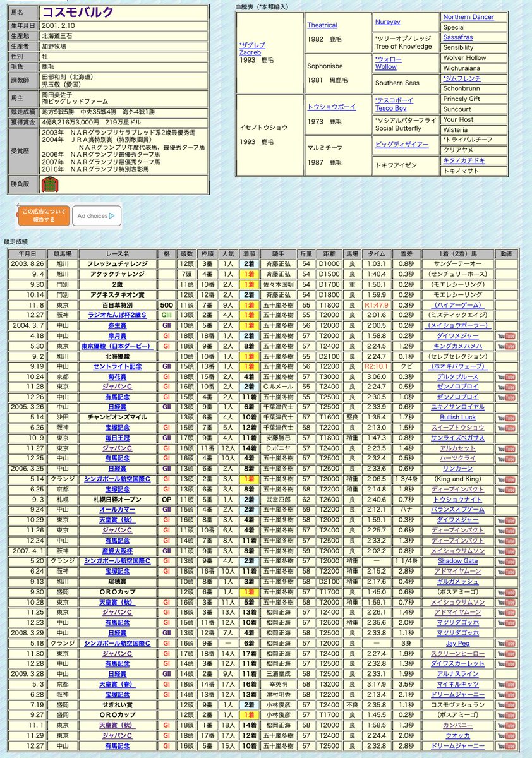Click the AdChoices triangle icon
532x758 pixels.
click(x=112, y=216)
